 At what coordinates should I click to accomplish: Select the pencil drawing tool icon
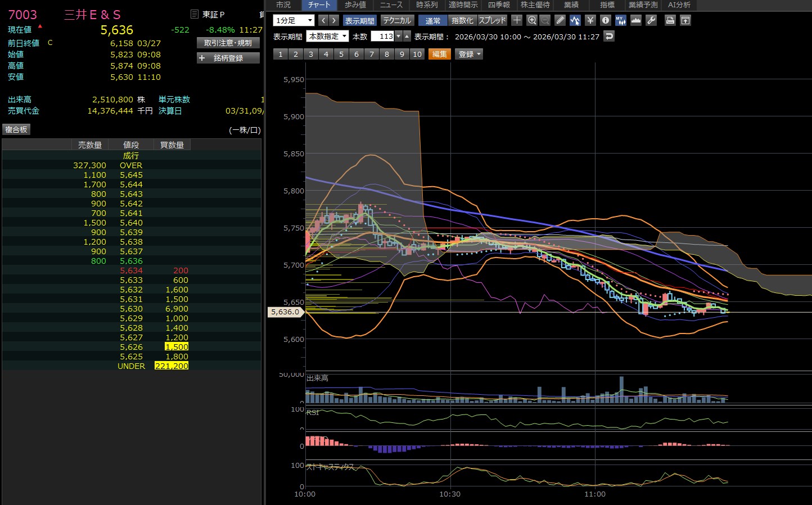coord(560,20)
